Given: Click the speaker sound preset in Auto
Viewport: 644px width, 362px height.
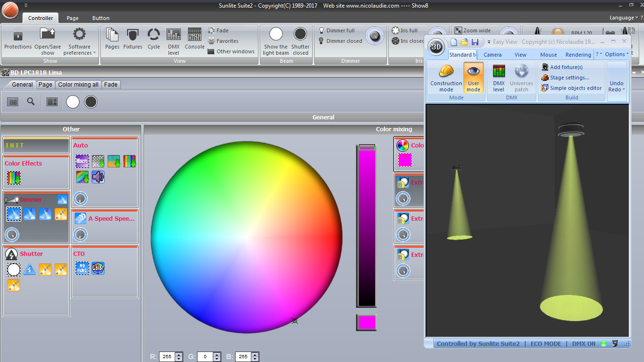Looking at the screenshot, I should 98,177.
